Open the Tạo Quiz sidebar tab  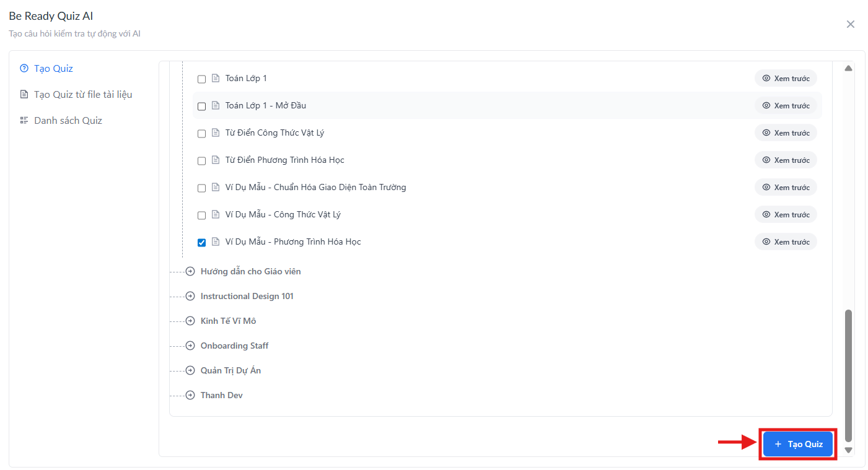(x=47, y=68)
